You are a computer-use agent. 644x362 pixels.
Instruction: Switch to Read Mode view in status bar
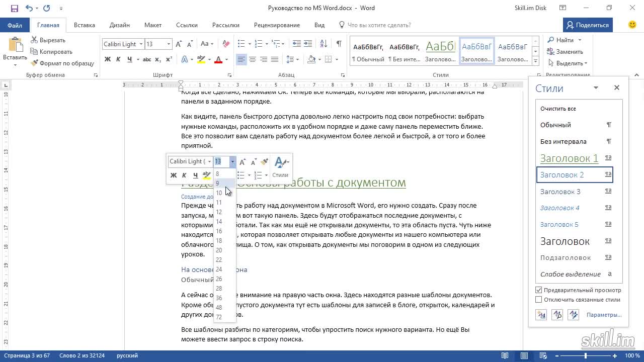[505, 355]
